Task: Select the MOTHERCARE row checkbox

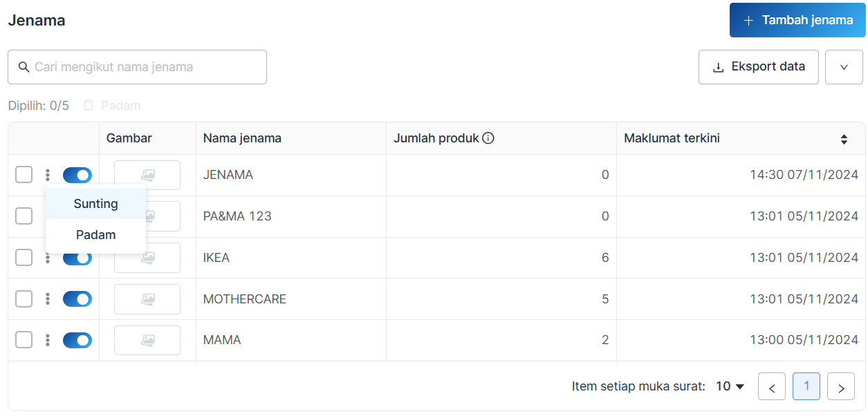Action: [x=24, y=299]
